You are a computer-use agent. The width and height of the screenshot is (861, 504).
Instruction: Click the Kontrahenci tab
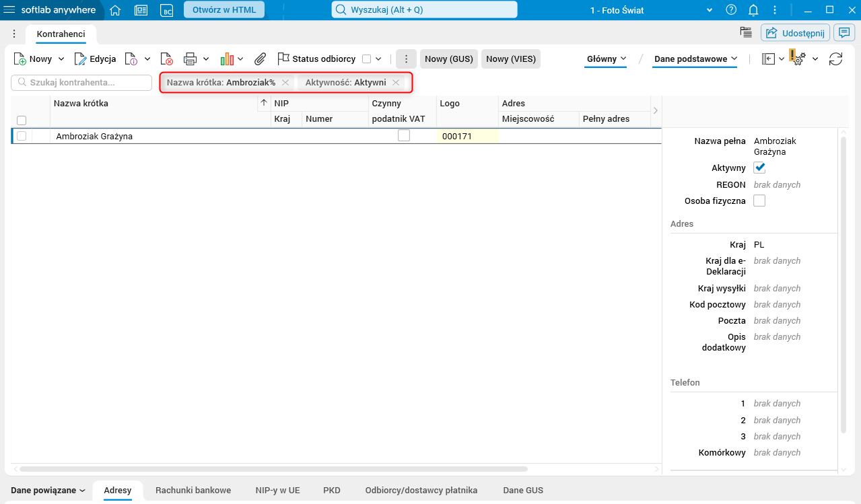point(61,34)
